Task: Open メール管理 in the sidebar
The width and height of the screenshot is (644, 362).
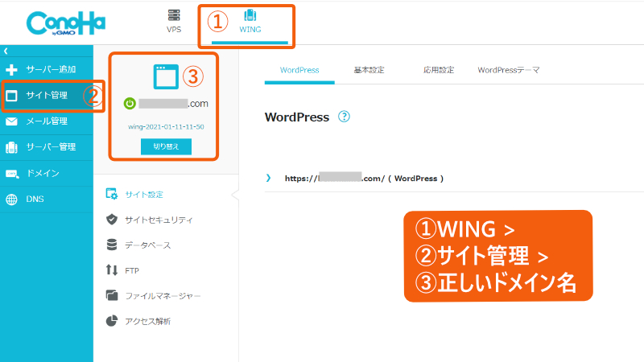Action: pyautogui.click(x=47, y=121)
